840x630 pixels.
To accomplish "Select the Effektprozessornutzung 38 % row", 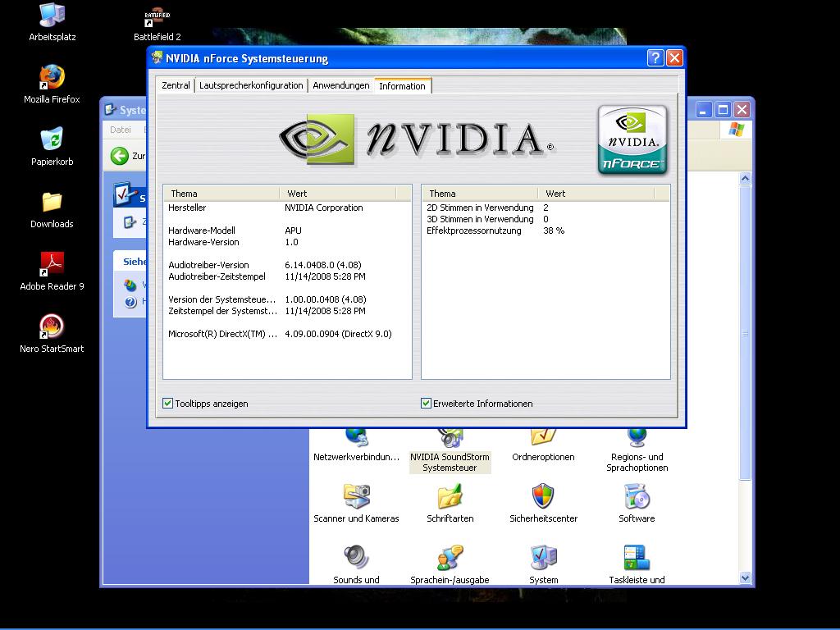I will point(546,231).
